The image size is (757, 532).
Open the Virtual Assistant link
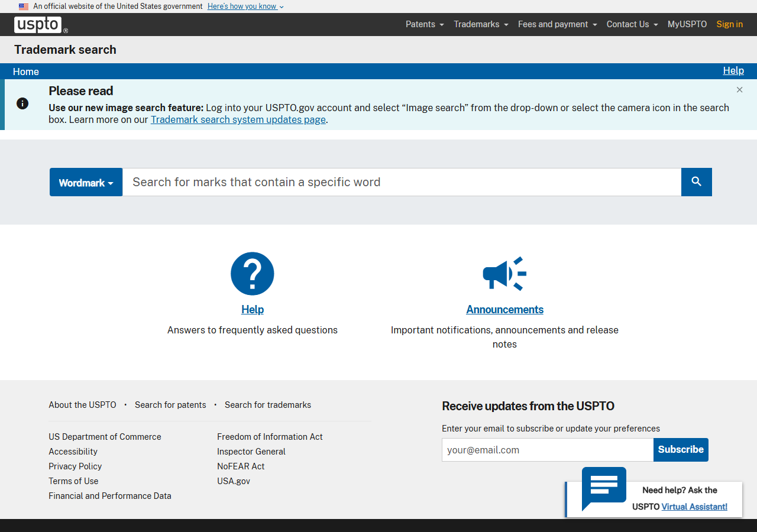click(x=694, y=507)
